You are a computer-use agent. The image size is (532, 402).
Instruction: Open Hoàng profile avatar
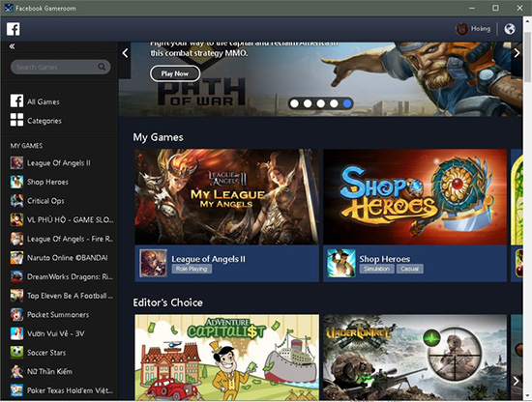[461, 29]
